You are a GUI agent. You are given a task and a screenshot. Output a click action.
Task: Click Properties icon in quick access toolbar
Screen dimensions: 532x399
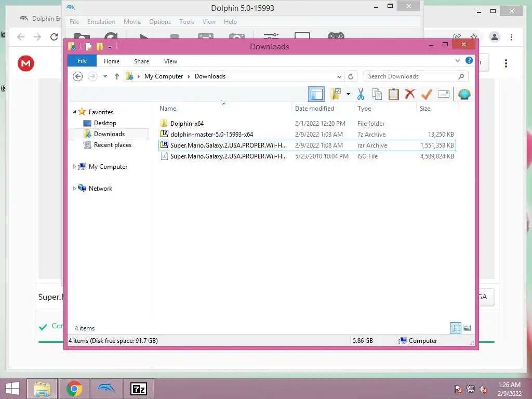pyautogui.click(x=88, y=46)
